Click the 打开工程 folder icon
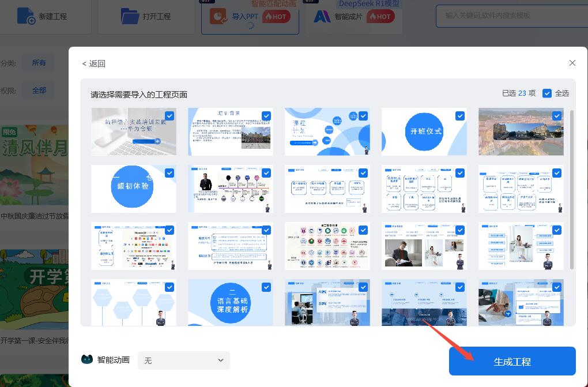The height and width of the screenshot is (387, 588). click(x=130, y=16)
